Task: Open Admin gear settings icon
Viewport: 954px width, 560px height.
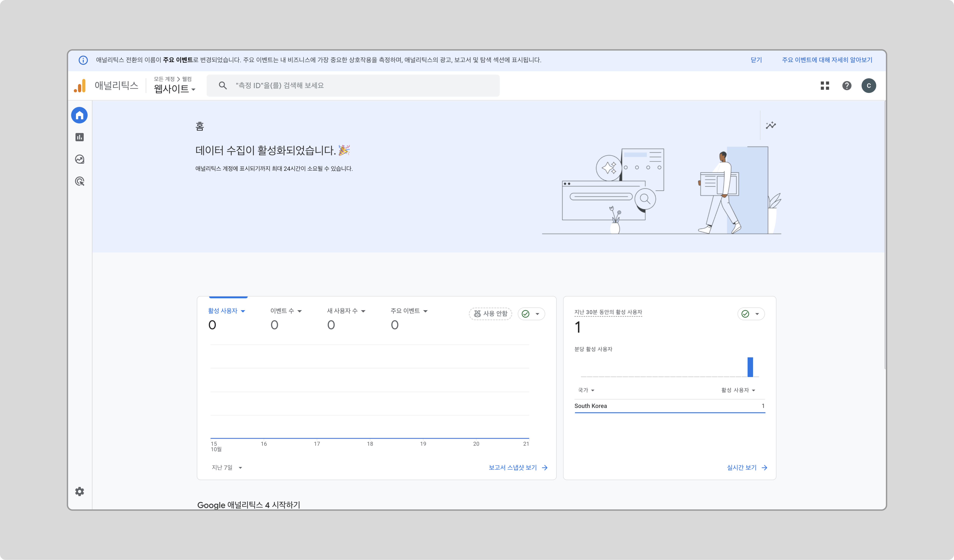Action: tap(80, 492)
